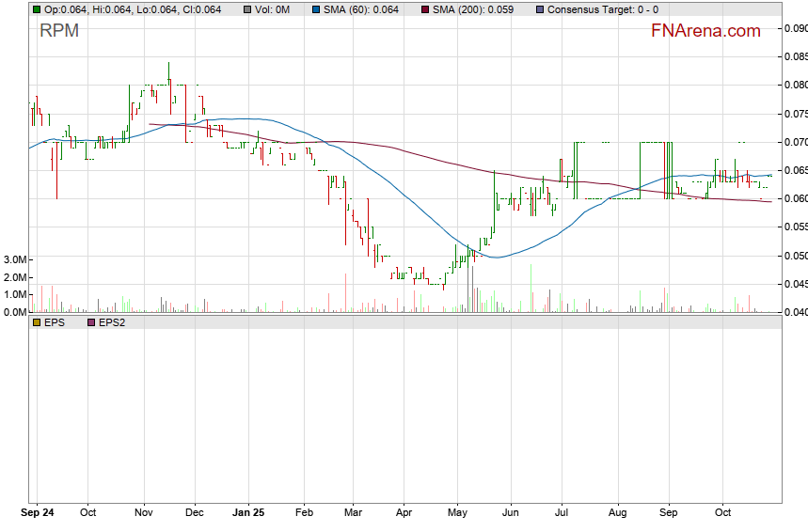Viewport: 808px width, 532px height.
Task: Click the yellow EPS legend square
Action: point(36,322)
